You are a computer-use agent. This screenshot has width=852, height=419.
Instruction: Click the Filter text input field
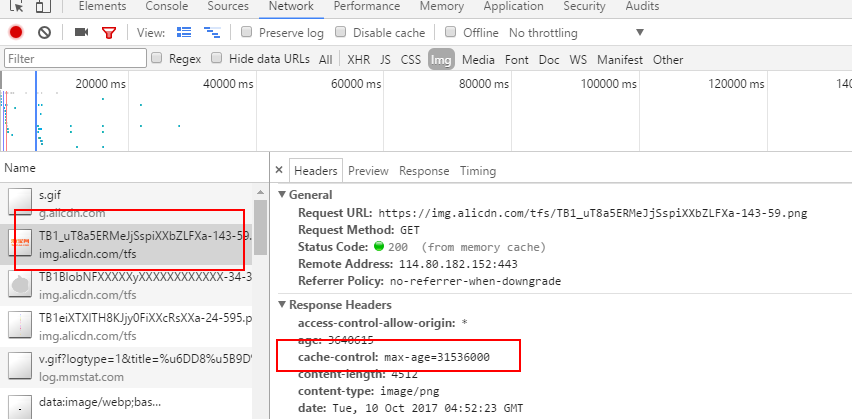(75, 59)
